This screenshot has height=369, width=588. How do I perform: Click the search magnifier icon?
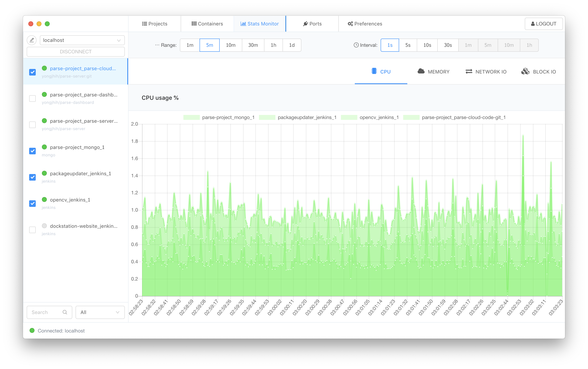tap(65, 312)
